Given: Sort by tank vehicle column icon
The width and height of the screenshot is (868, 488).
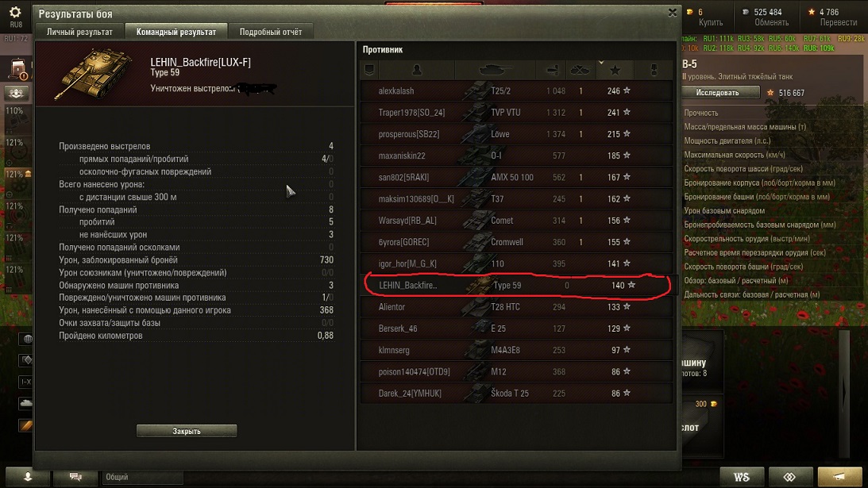Looking at the screenshot, I should 495,70.
